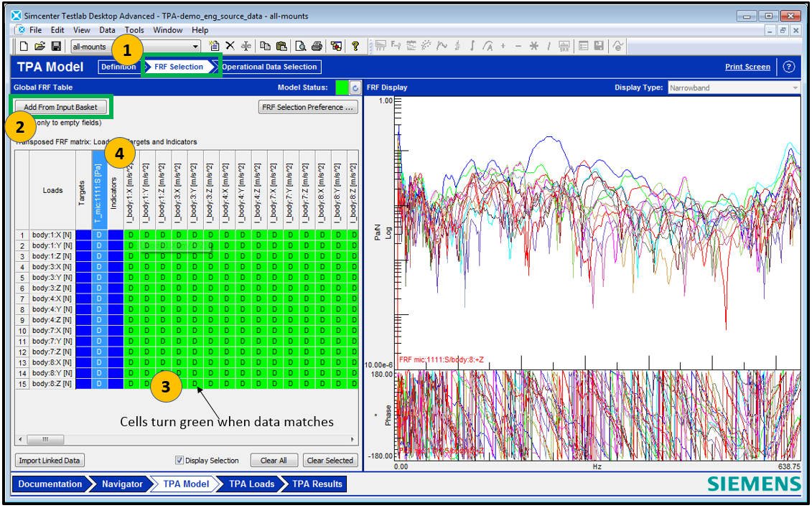
Task: Click the Print Screen link
Action: (x=747, y=67)
